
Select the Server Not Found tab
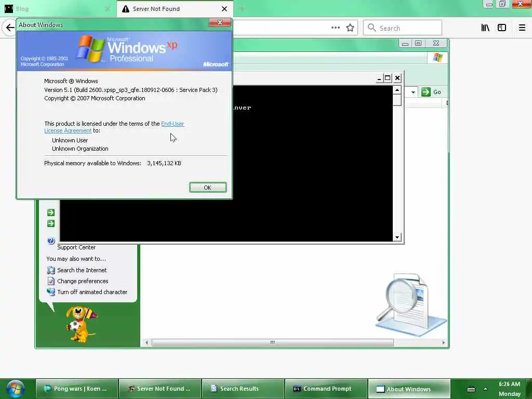tap(175, 9)
